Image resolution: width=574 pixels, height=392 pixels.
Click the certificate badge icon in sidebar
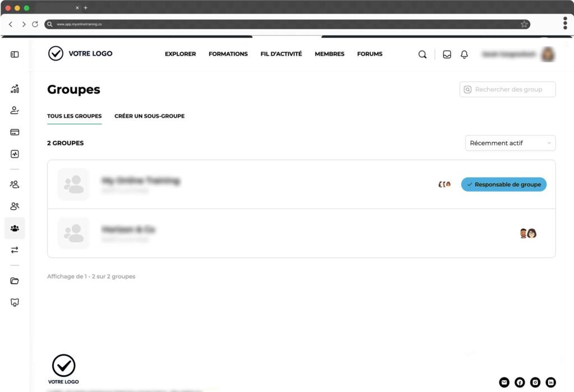(15, 302)
